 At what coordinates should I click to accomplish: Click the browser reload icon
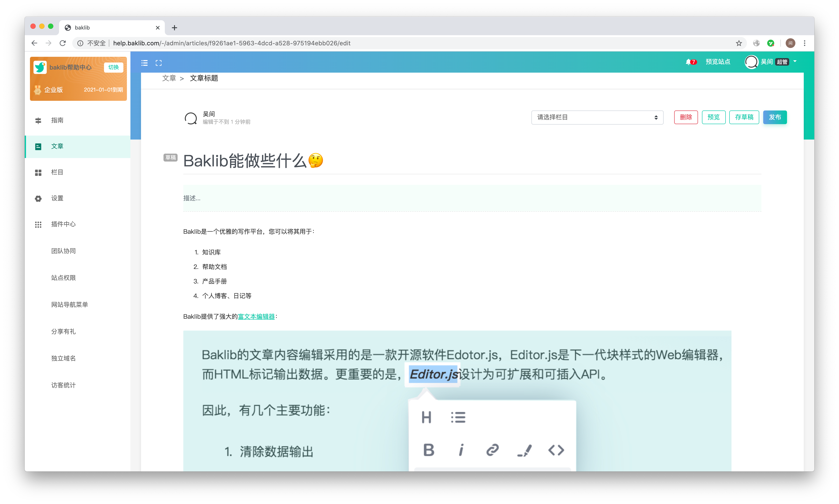point(63,43)
